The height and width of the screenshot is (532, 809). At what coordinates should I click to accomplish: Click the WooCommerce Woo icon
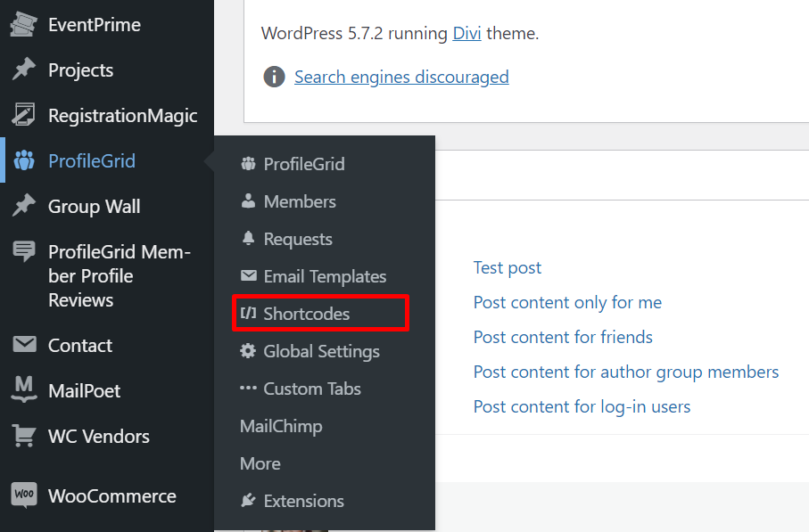(24, 495)
